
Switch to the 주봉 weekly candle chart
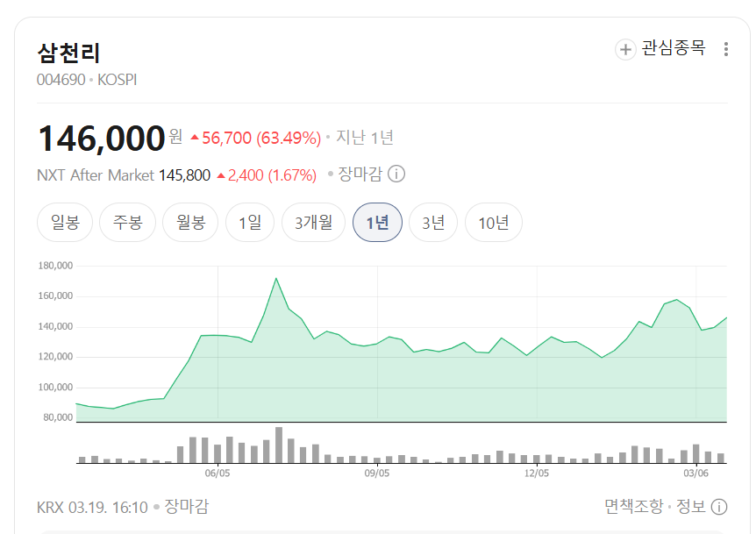127,222
